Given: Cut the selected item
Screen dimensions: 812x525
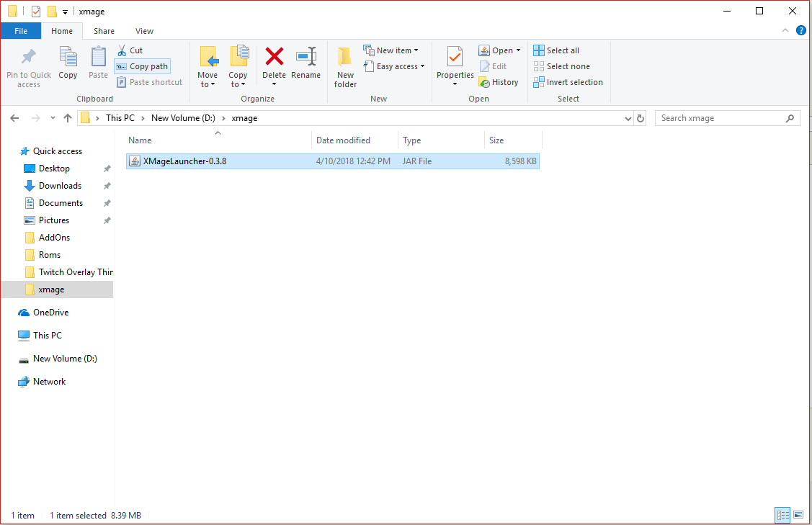Looking at the screenshot, I should coord(130,50).
